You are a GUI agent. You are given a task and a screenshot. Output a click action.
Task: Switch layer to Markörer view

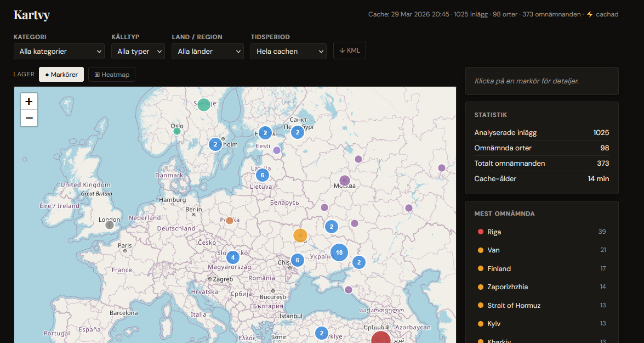click(x=61, y=75)
